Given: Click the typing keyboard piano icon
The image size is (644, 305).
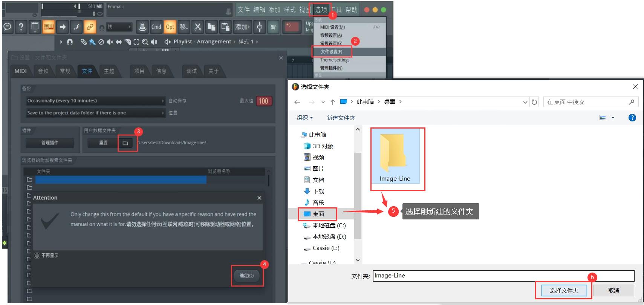Looking at the screenshot, I should 49,27.
